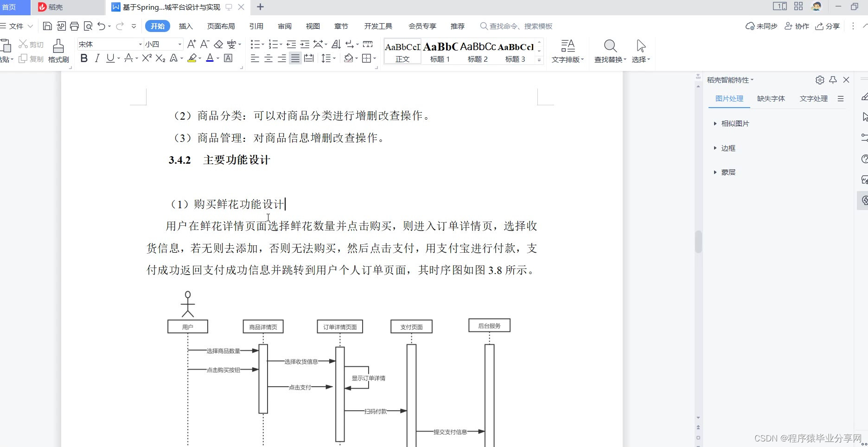
Task: Clear formatting with eraser icon
Action: pos(218,44)
